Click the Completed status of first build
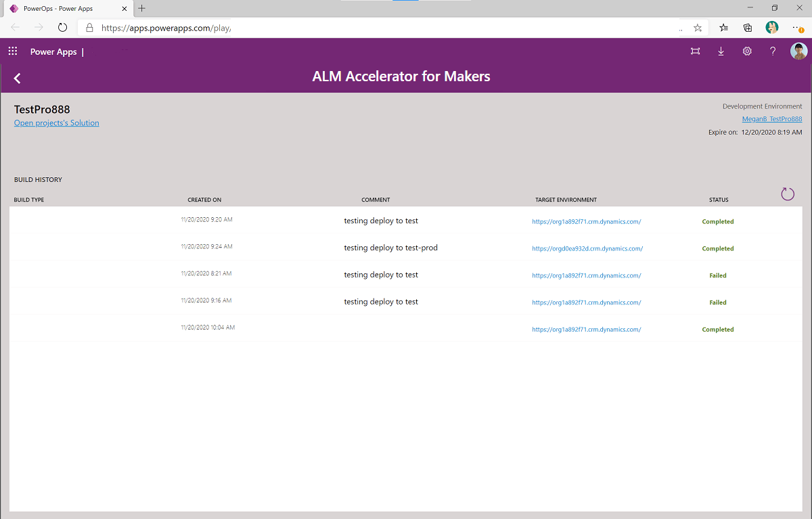The image size is (812, 519). click(x=717, y=221)
